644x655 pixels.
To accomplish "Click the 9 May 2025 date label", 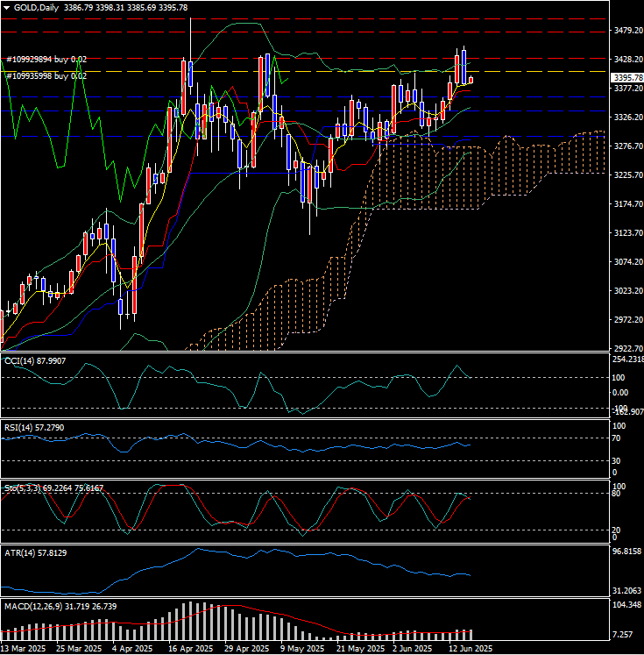I will [x=302, y=649].
